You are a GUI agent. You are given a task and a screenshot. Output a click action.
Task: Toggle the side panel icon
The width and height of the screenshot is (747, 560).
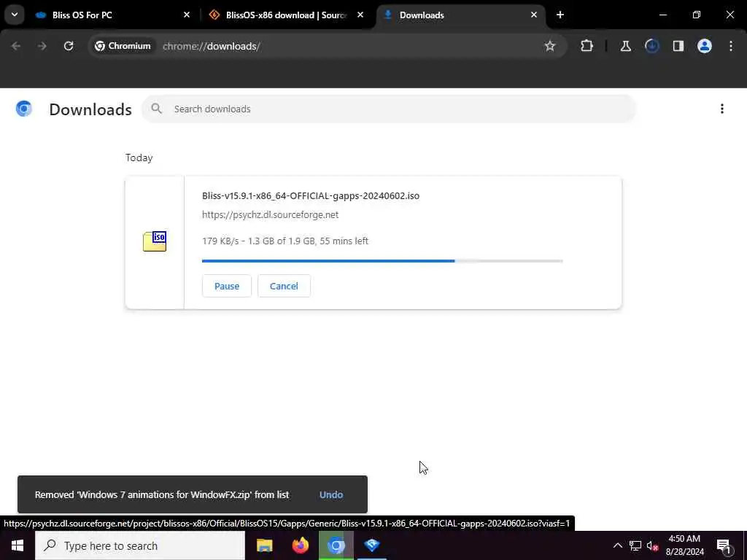point(678,46)
